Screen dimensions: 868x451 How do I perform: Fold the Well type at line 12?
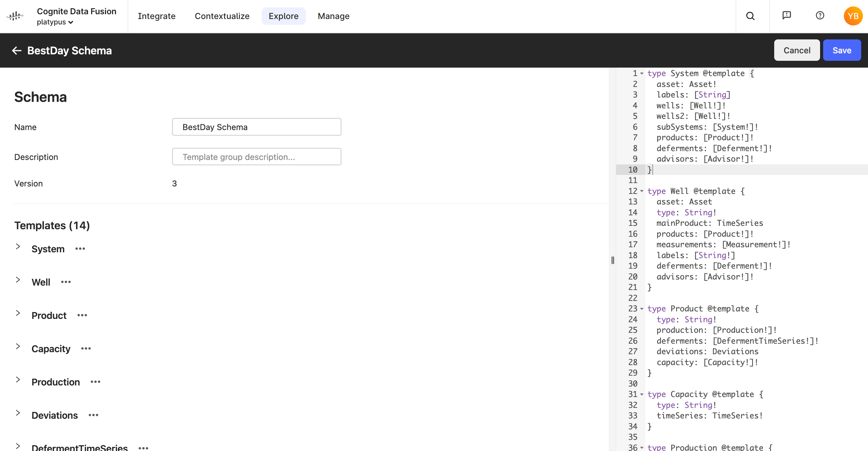click(642, 191)
